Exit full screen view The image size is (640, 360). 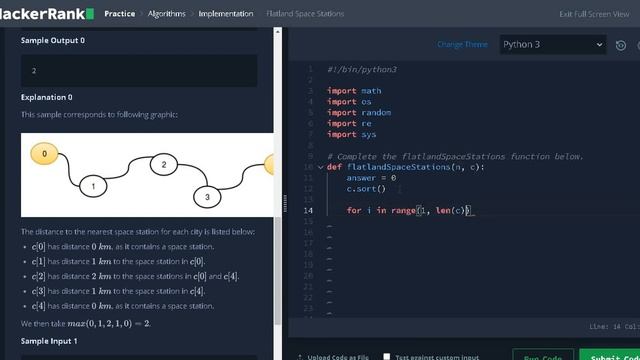click(594, 14)
